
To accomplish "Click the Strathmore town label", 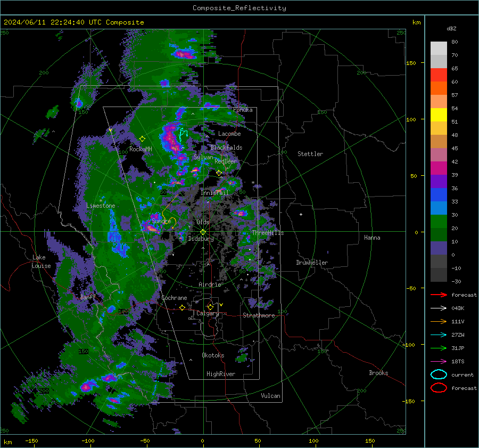I will point(259,315).
